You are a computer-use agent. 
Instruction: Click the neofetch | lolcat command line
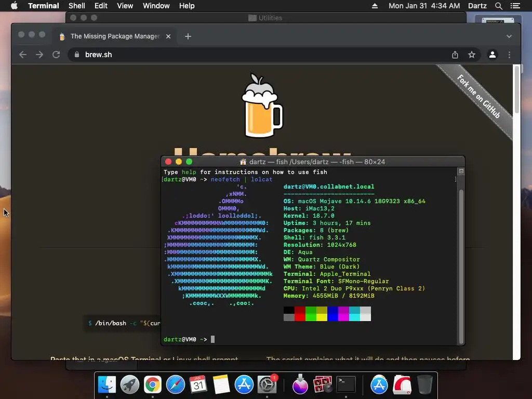click(x=242, y=179)
